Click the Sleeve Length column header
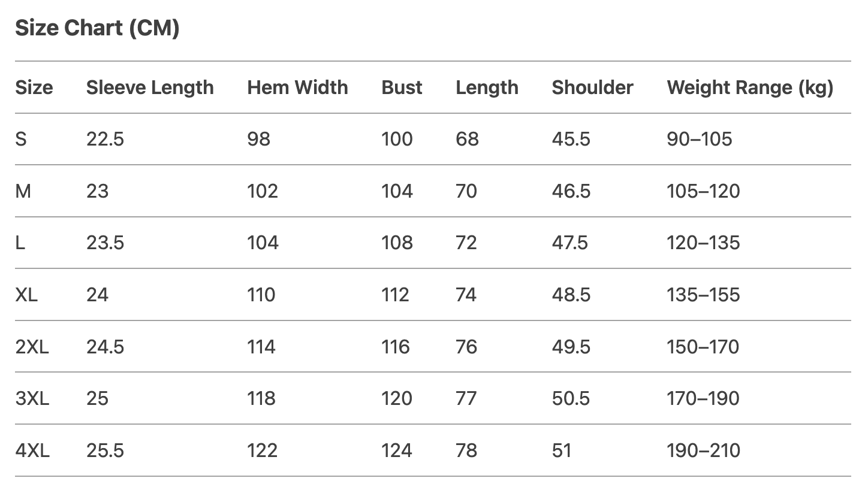The height and width of the screenshot is (478, 868). pos(150,87)
